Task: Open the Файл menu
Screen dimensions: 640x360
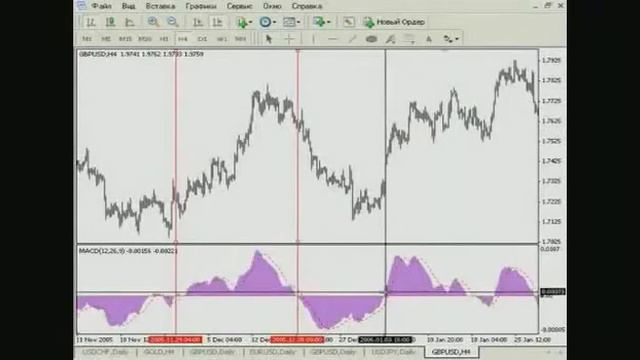Action: [x=101, y=6]
